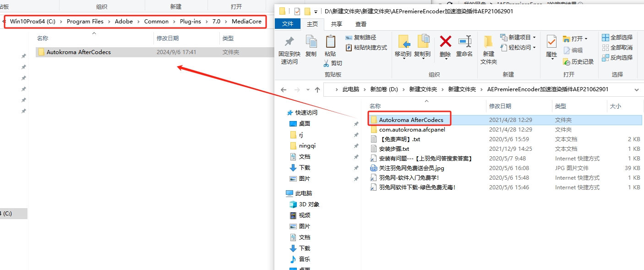Click Select none (全部取消)

point(617,48)
